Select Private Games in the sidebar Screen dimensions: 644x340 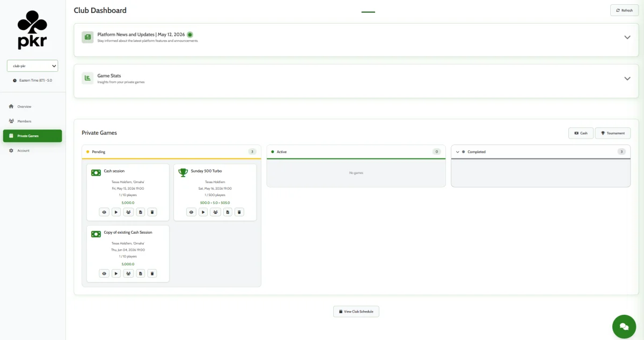click(32, 136)
